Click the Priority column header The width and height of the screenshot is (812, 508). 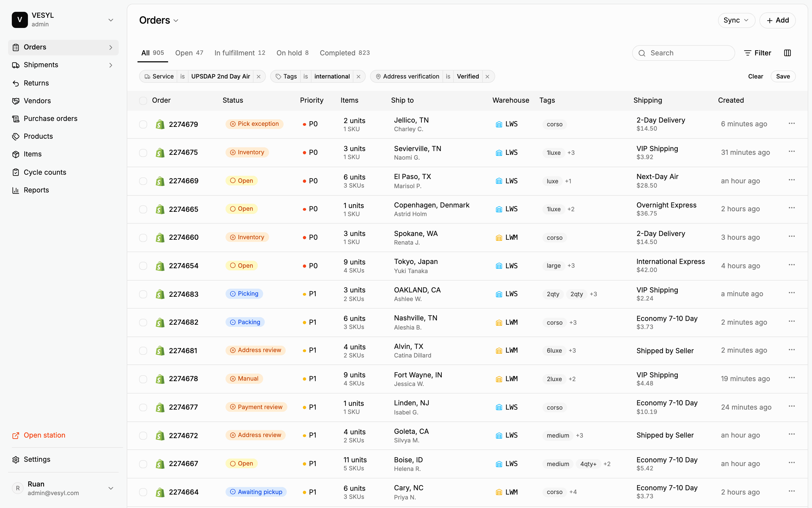point(312,101)
